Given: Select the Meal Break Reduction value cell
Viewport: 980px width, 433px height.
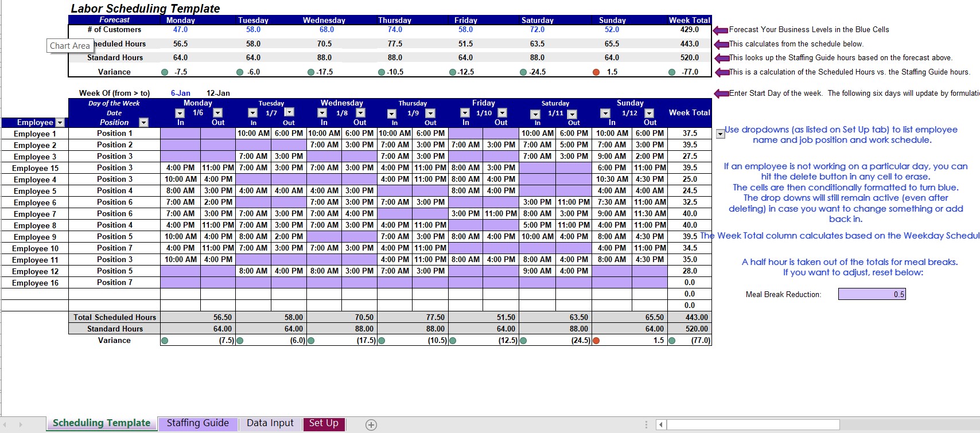Looking at the screenshot, I should click(x=872, y=294).
